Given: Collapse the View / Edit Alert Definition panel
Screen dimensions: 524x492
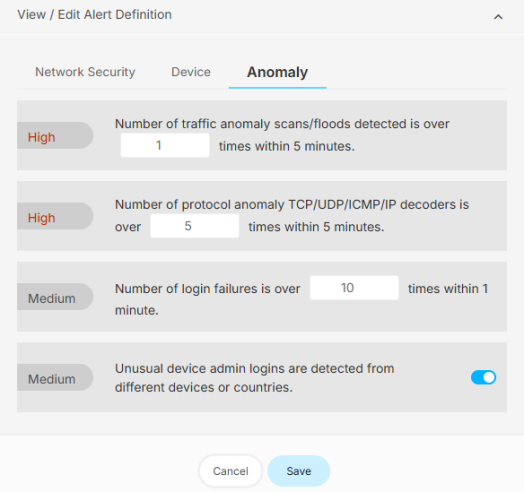Looking at the screenshot, I should [x=498, y=17].
